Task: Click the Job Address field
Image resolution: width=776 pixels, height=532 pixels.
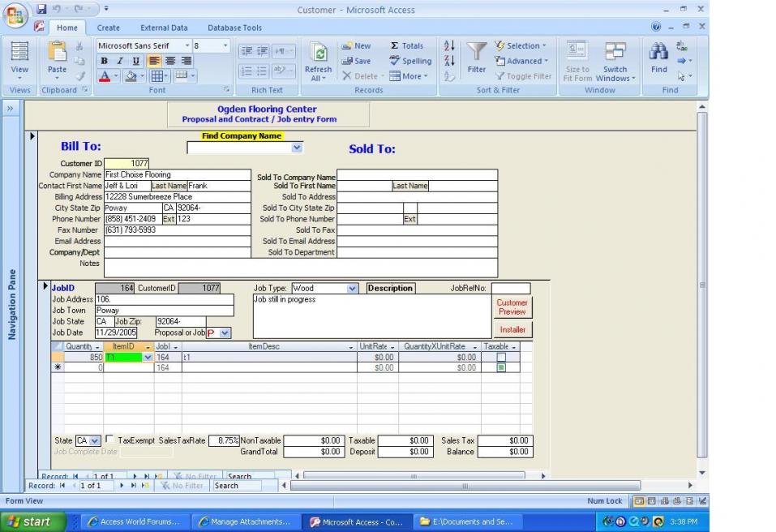Action: [165, 299]
